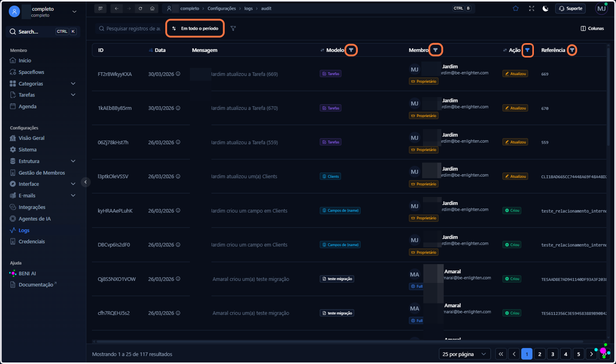
Task: Click the logs breadcrumb
Action: pyautogui.click(x=248, y=9)
